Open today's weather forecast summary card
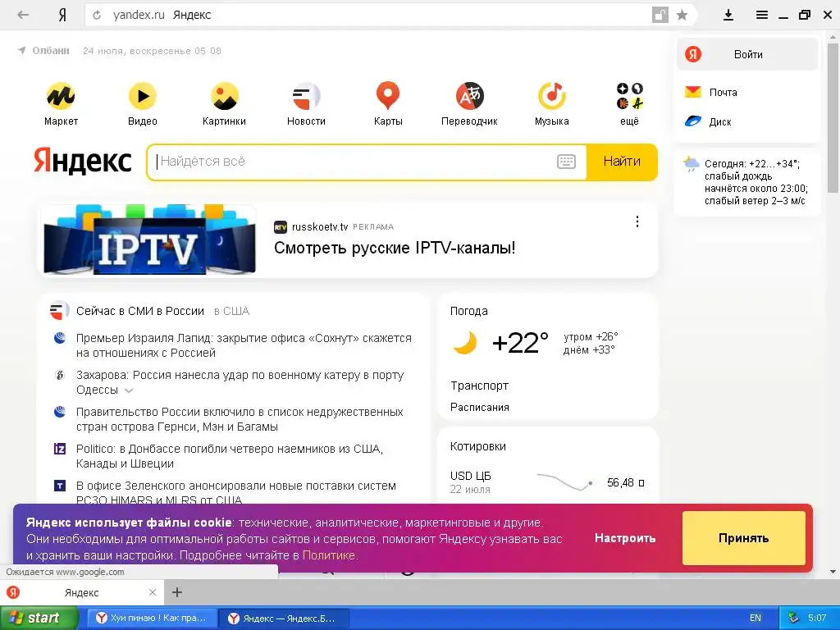This screenshot has height=630, width=840. [x=746, y=182]
